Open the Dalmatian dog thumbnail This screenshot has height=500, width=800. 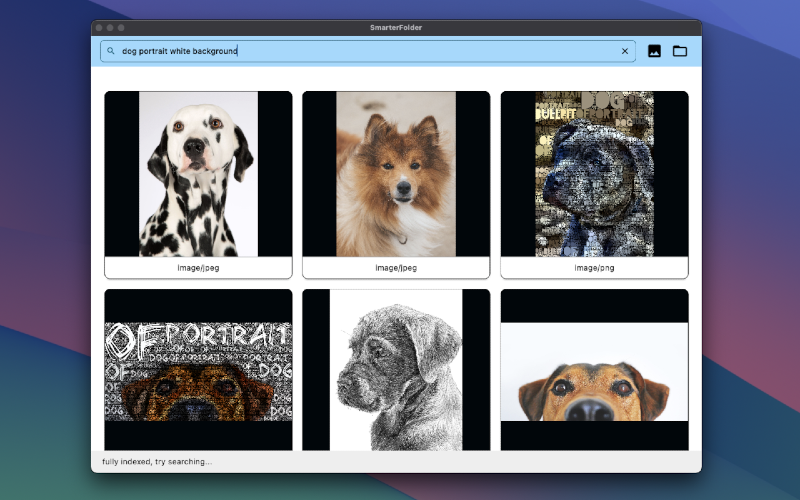coord(198,174)
